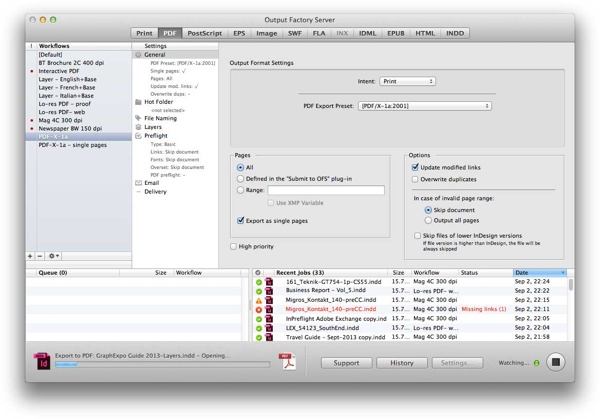Choose Output all pages option

click(x=427, y=221)
